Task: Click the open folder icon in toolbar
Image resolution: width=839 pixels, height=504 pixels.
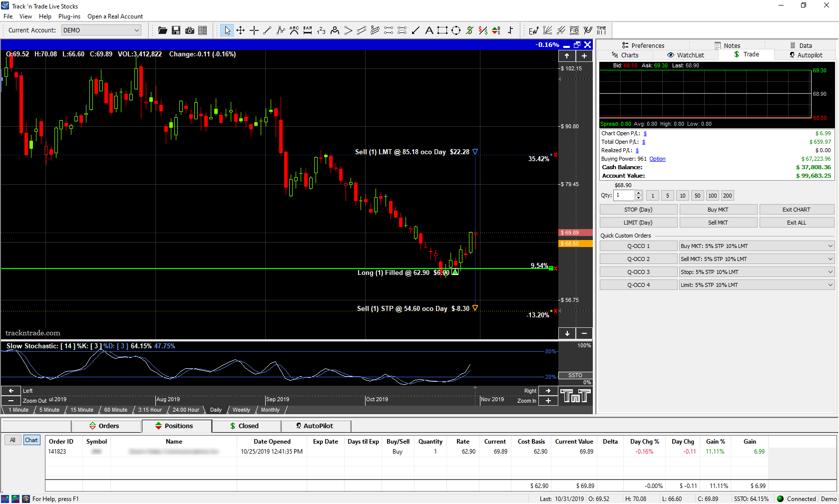Action: point(162,30)
